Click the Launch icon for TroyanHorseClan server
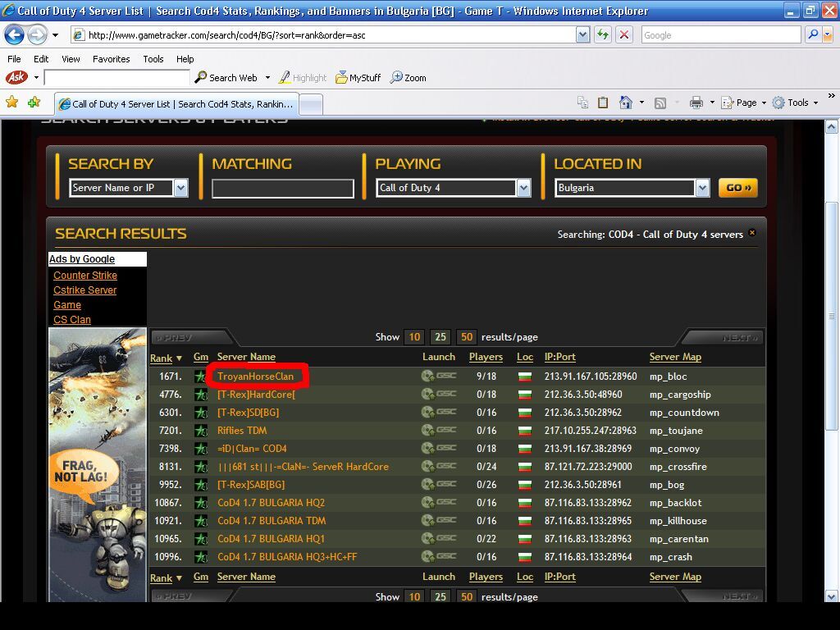 coord(439,376)
